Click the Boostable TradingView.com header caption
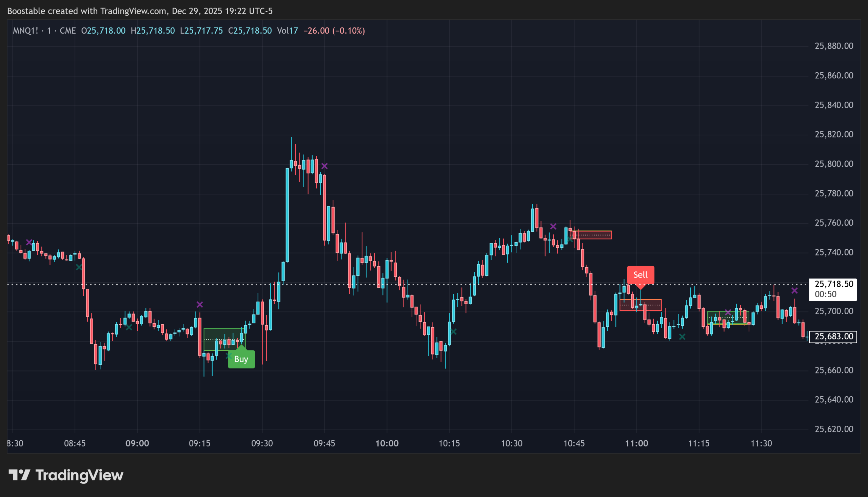Screen dimensions: 868x497 pos(140,11)
